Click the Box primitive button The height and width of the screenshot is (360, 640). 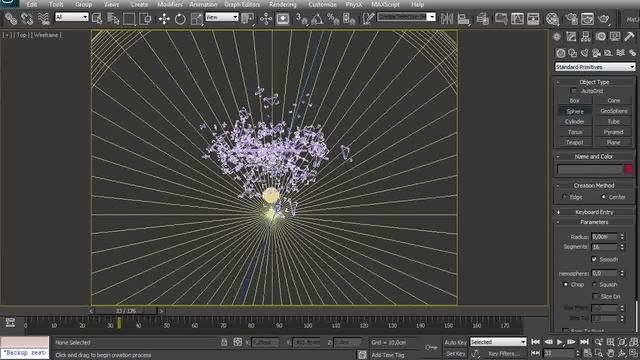click(575, 100)
